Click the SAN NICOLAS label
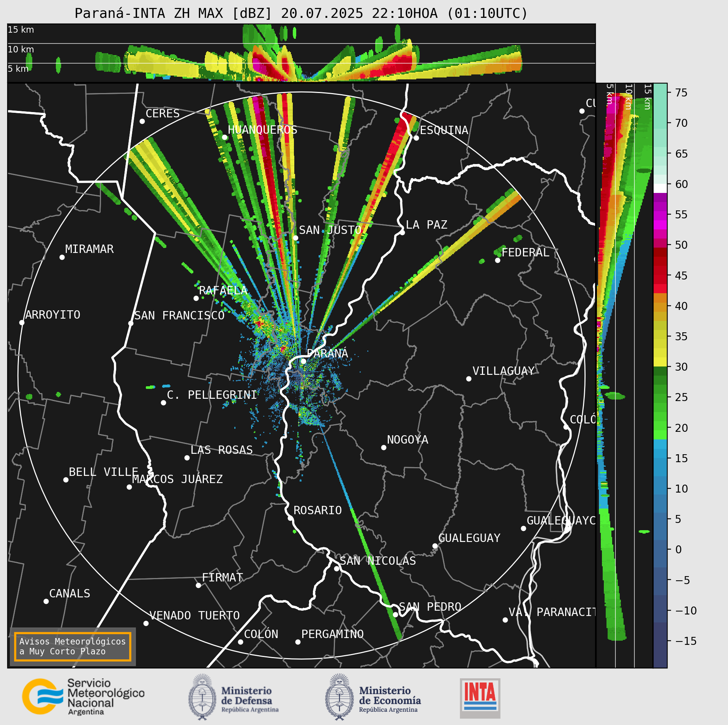The height and width of the screenshot is (725, 728). (x=378, y=561)
